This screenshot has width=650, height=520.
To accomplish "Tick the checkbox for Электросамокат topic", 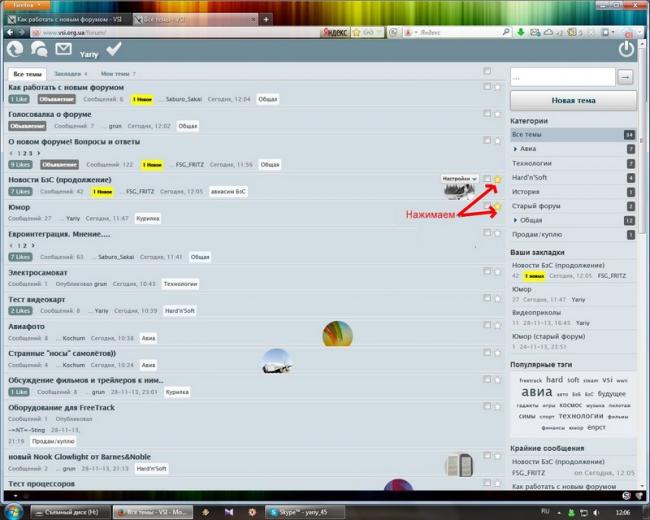I will [487, 270].
